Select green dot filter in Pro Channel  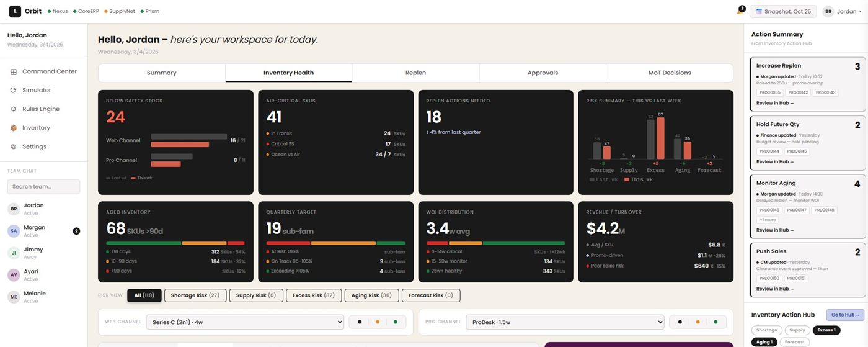(x=715, y=322)
